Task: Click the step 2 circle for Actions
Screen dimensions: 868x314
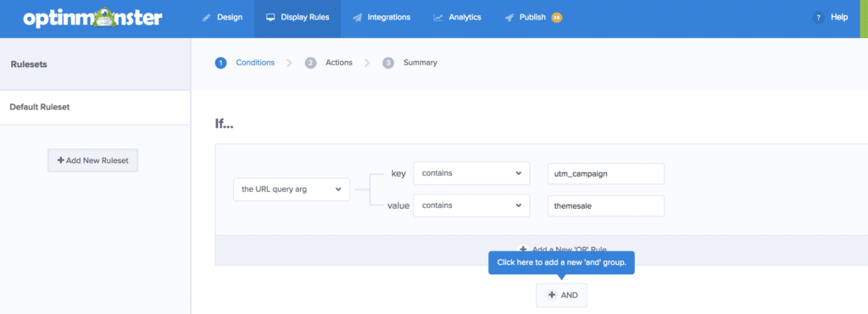Action: [x=310, y=63]
